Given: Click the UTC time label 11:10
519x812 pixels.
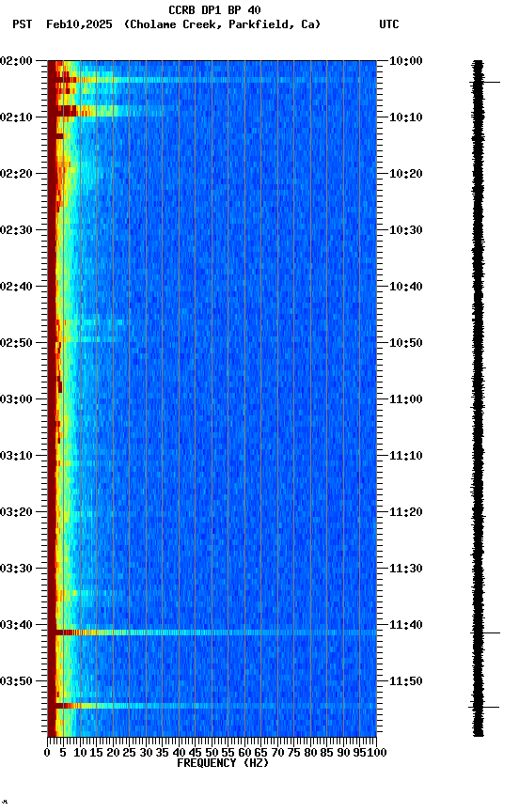Looking at the screenshot, I should [x=405, y=456].
